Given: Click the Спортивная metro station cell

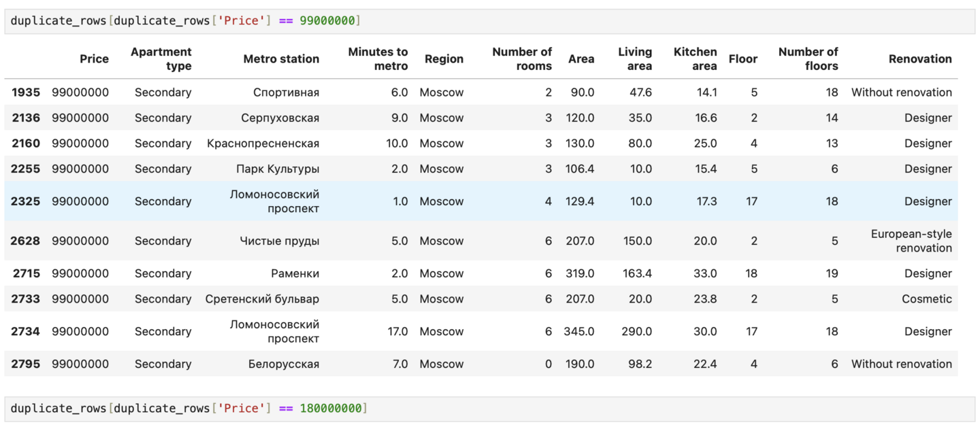Looking at the screenshot, I should click(286, 92).
